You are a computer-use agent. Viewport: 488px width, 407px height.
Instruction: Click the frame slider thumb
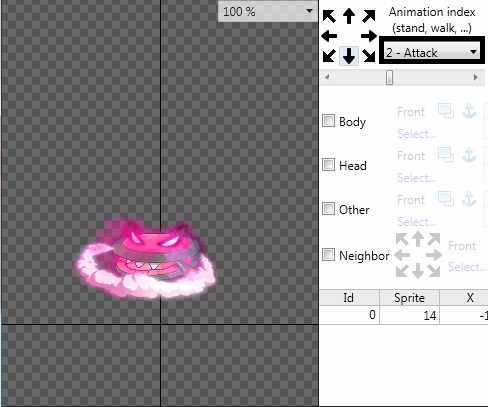click(389, 77)
